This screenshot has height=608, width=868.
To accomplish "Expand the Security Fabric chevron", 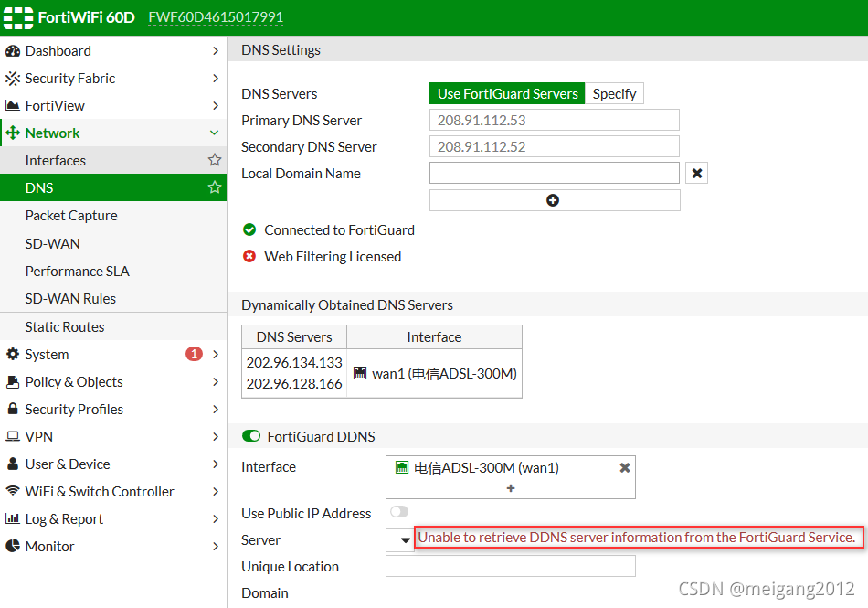I will point(216,78).
